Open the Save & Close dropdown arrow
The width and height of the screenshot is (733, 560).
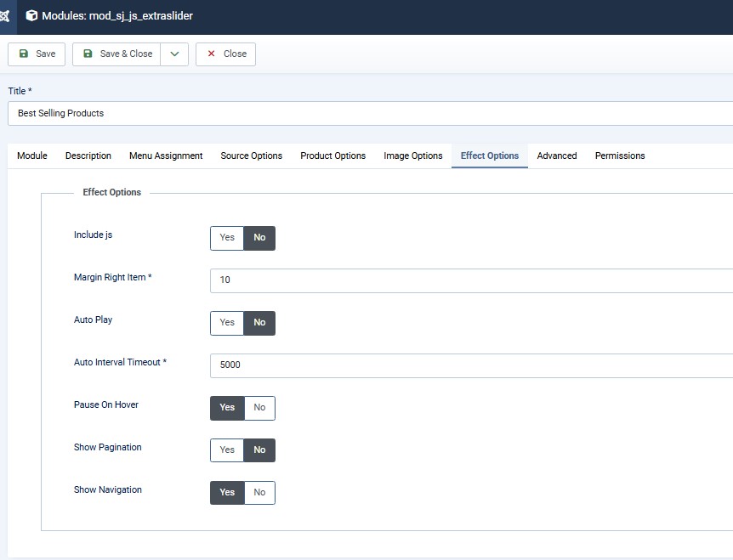pos(174,54)
